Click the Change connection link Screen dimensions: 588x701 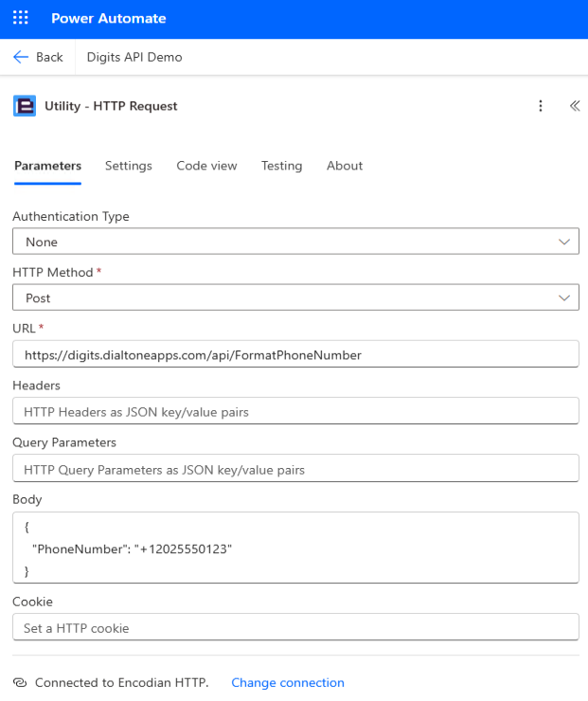tap(288, 683)
